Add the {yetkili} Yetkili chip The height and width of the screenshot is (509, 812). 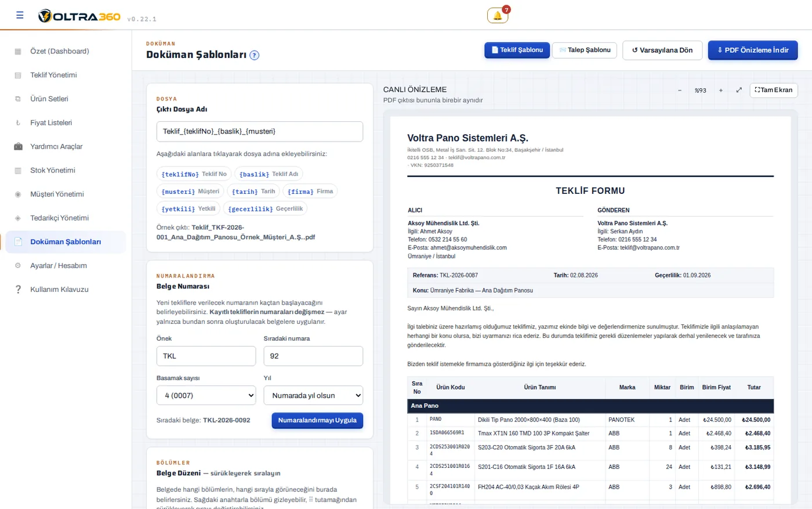tap(188, 209)
